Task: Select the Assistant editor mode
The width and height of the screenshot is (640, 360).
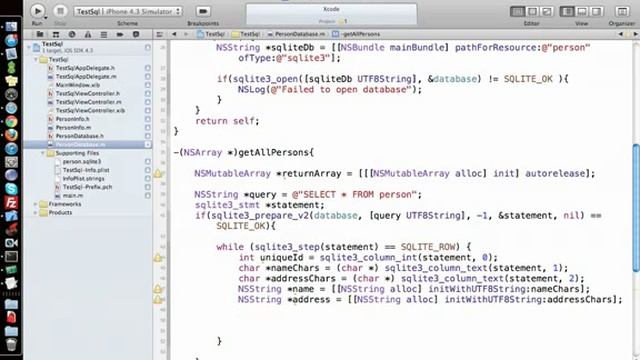Action: pos(532,11)
